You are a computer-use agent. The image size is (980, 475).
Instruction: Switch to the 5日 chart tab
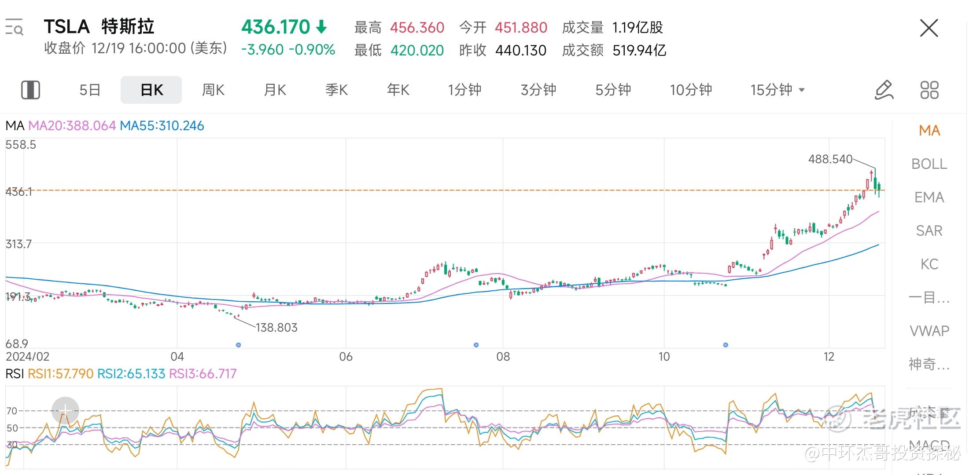90,90
